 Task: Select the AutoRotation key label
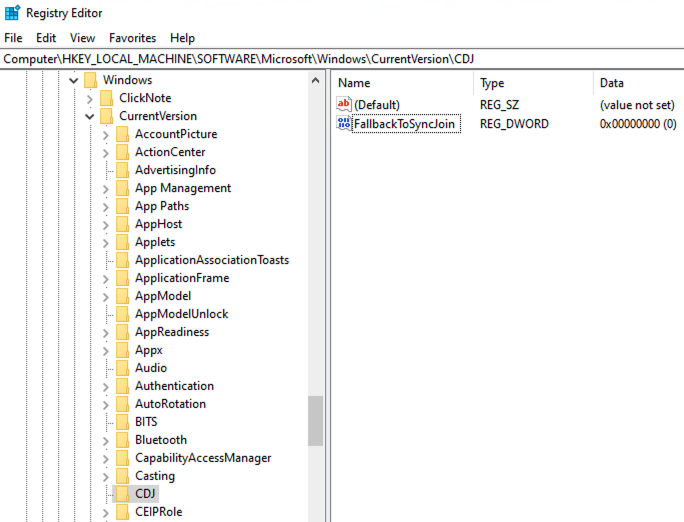tap(171, 404)
